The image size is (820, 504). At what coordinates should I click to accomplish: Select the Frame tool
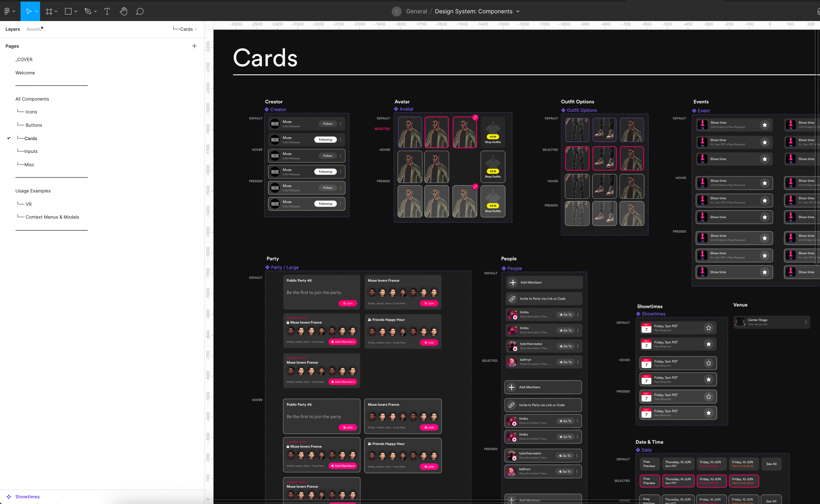[x=49, y=11]
